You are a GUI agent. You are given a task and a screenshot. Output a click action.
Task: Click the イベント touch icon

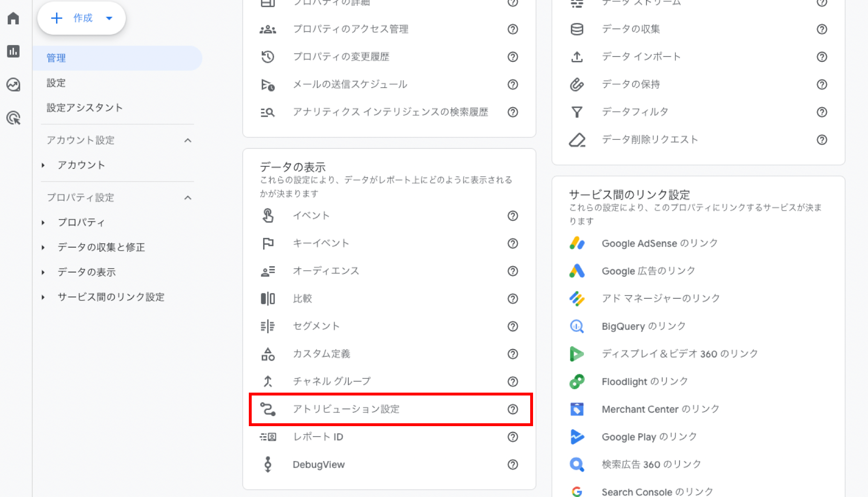coord(268,215)
